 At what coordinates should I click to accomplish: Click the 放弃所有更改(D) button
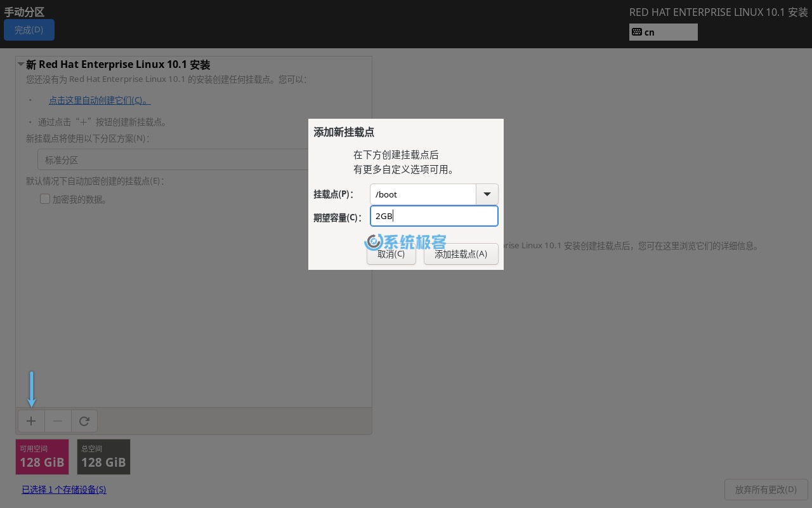[766, 490]
